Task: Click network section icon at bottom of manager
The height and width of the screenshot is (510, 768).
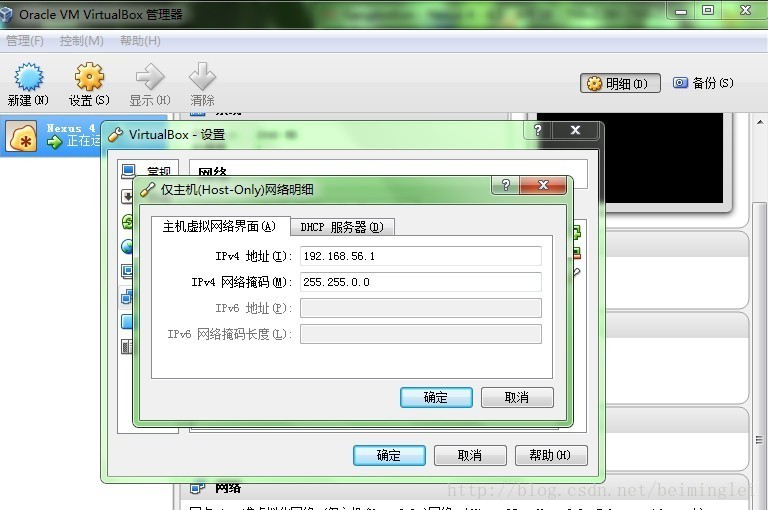Action: coord(197,488)
